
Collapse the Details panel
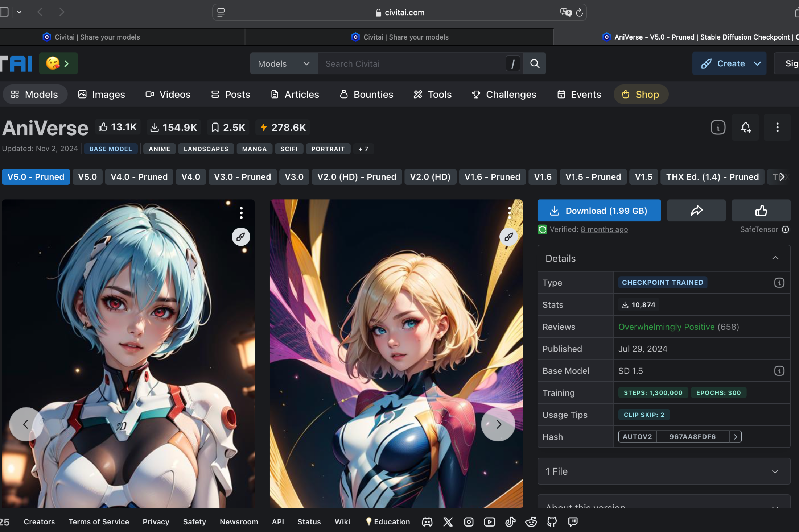(x=775, y=258)
